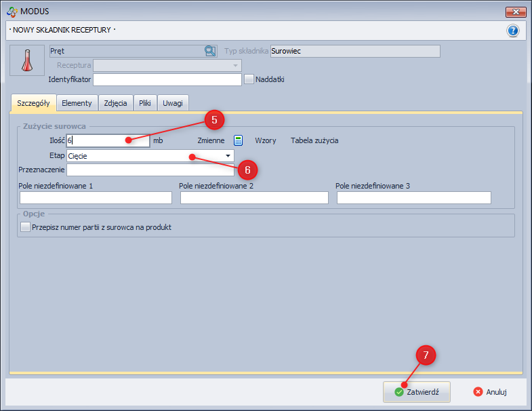Open the Zdjęcia tab
Viewport: 532px width, 411px height.
click(115, 103)
